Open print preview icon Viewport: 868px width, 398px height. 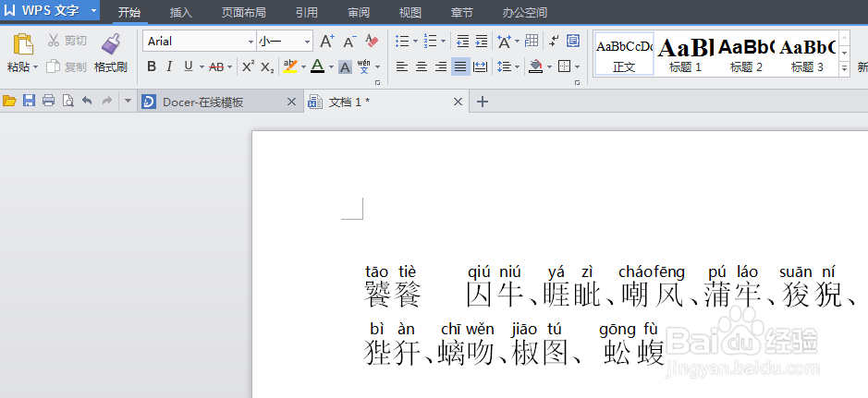(67, 101)
